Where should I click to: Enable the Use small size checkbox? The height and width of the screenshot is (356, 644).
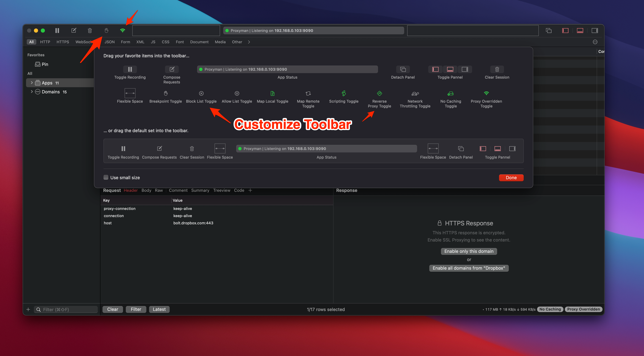(106, 177)
